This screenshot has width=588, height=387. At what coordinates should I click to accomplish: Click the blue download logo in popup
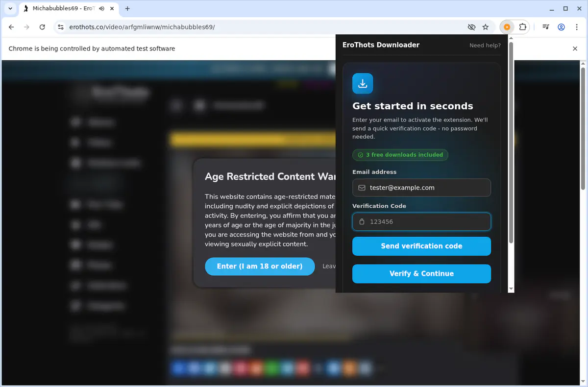click(x=363, y=83)
